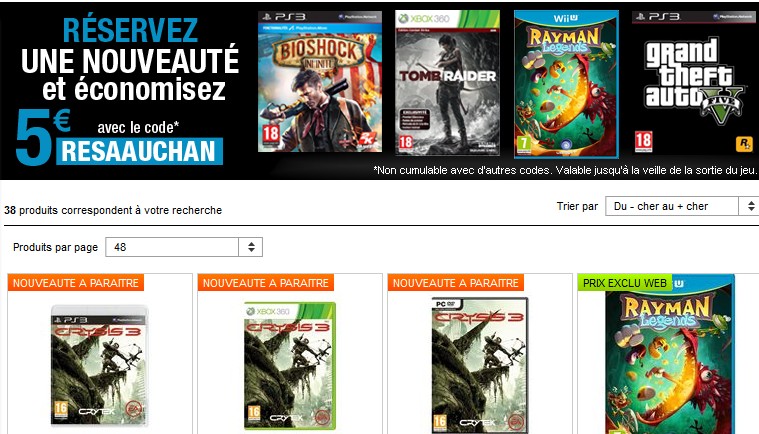Click 'NOUVEAUTE A PARAITRE' badge on Xbox Crysis
Image resolution: width=759 pixels, height=434 pixels.
266,283
